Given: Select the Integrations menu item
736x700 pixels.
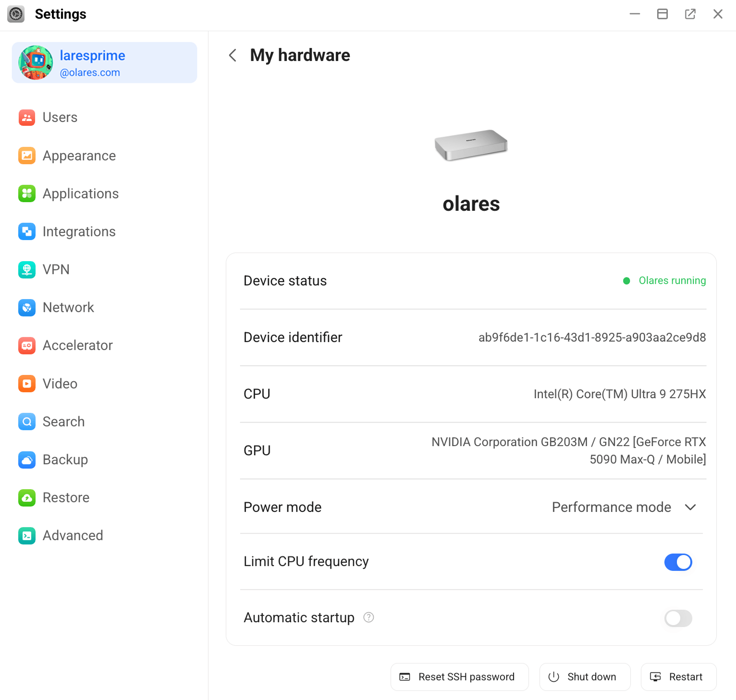Looking at the screenshot, I should 104,231.
